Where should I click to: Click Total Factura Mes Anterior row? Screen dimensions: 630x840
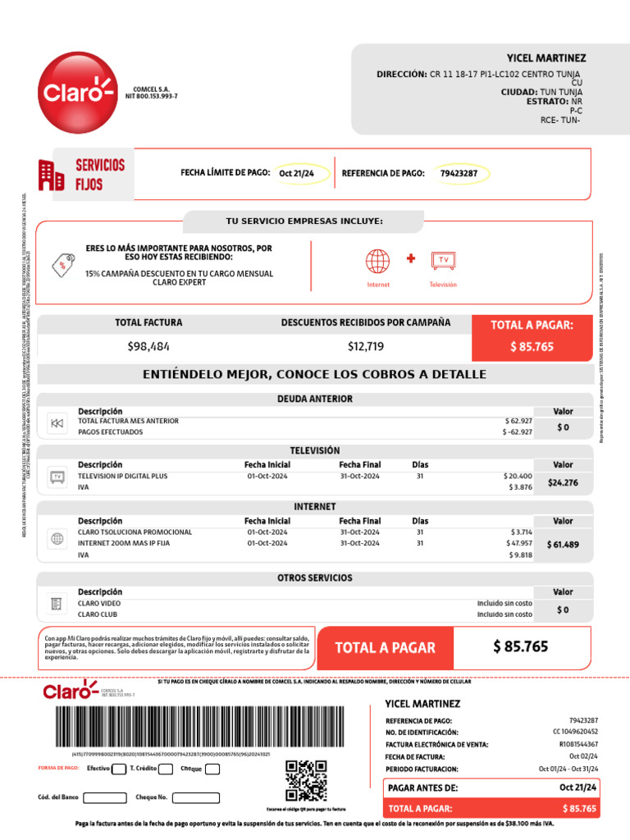(305, 421)
